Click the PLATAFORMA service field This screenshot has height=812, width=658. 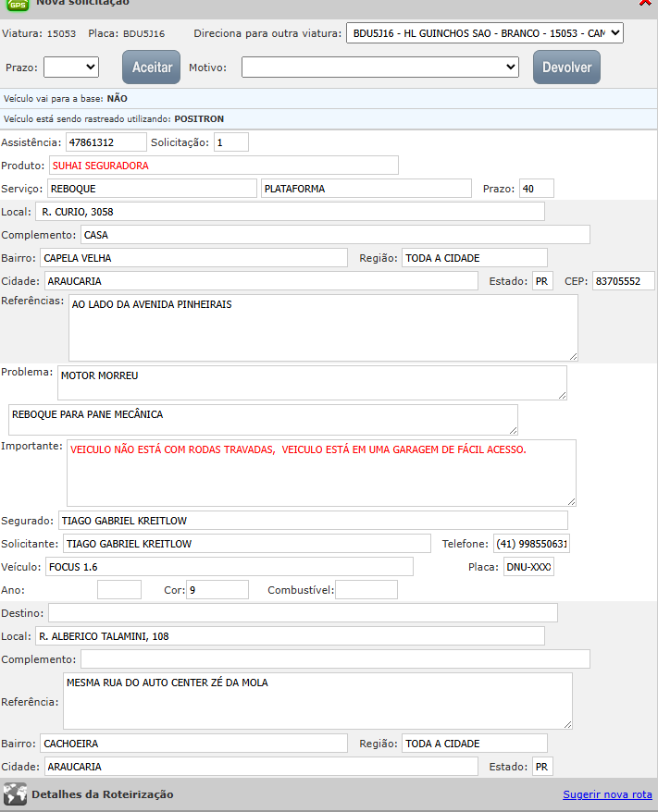click(x=366, y=189)
